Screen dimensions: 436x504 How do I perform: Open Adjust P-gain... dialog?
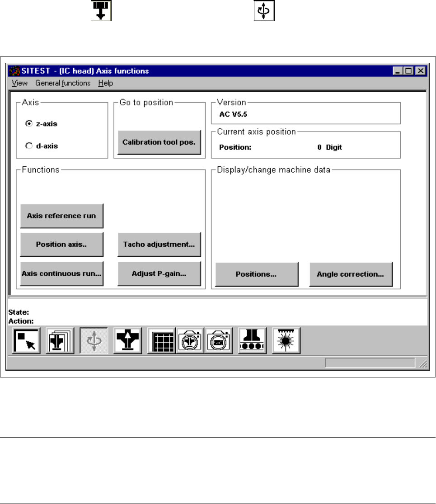pos(159,274)
